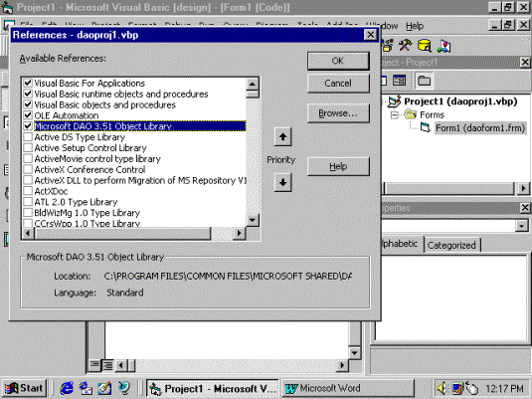Switch to Categorized properties tab
The width and height of the screenshot is (532, 399).
pos(451,245)
